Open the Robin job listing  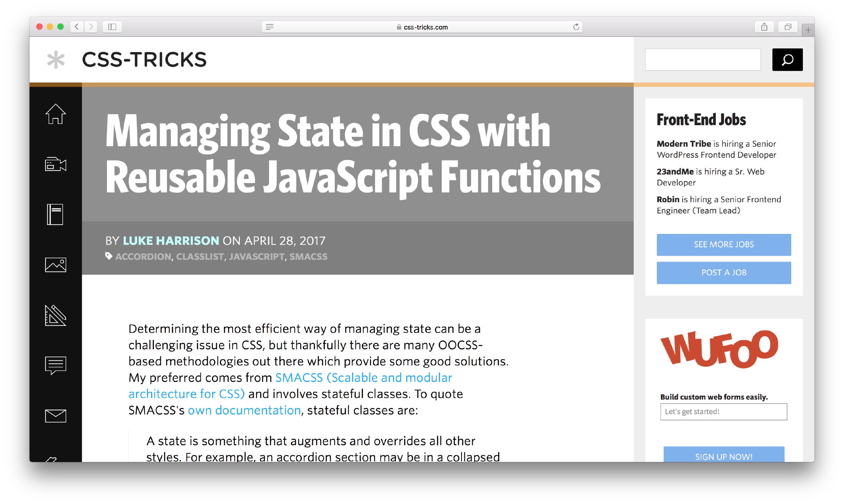[719, 205]
